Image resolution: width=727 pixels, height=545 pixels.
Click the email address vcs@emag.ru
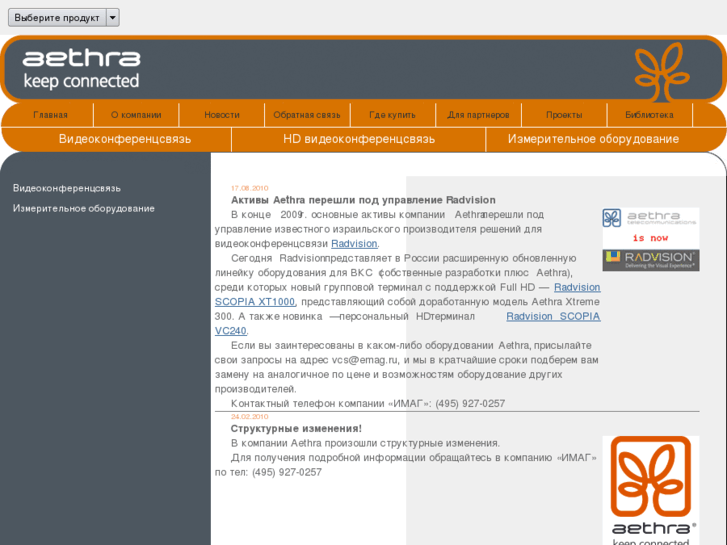[365, 360]
